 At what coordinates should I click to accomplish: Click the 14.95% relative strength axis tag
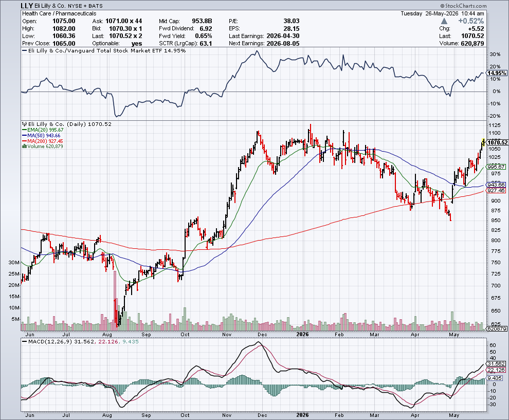pos(497,73)
